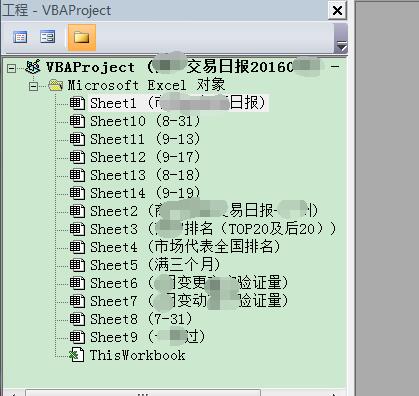Click the View Object toolbar icon
The width and height of the screenshot is (419, 396).
pos(47,37)
